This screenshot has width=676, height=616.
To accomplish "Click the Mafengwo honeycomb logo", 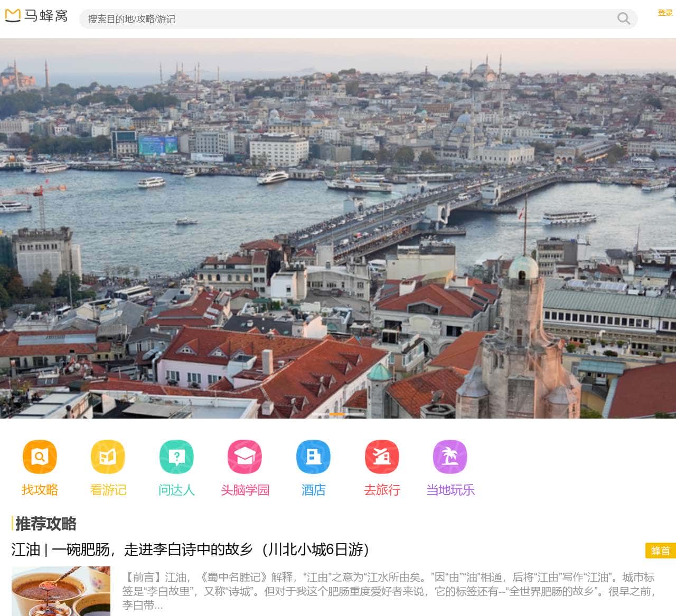I will [12, 16].
